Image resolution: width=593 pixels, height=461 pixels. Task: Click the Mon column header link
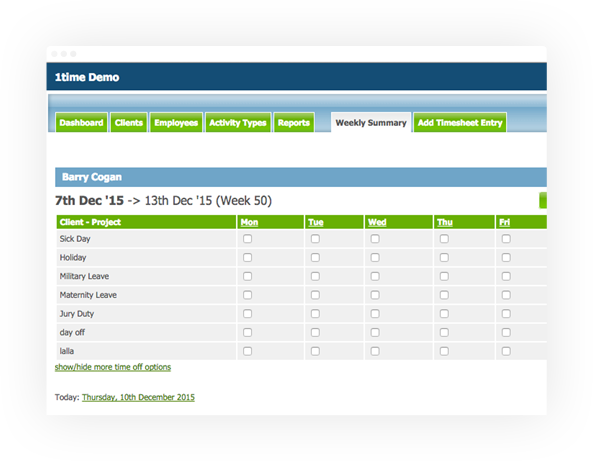click(249, 222)
